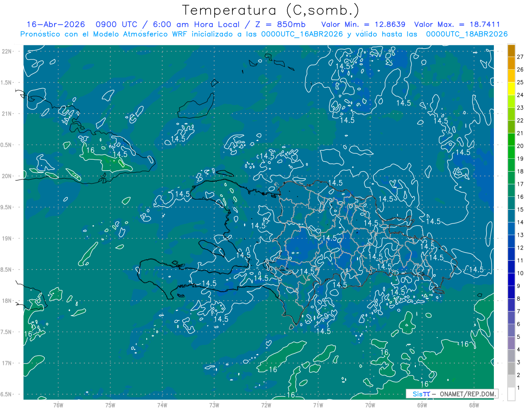Viewport: 532px width, 411px height.
Task: Select the green 20 degree color swatch
Action: pos(511,140)
